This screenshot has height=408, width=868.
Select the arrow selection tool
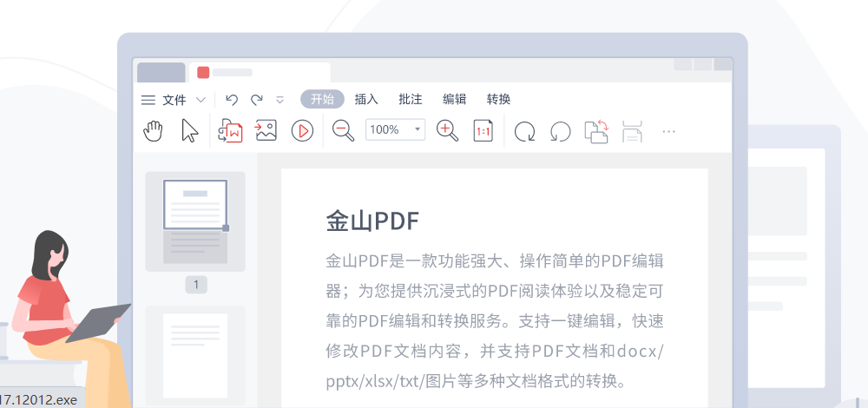tap(190, 131)
